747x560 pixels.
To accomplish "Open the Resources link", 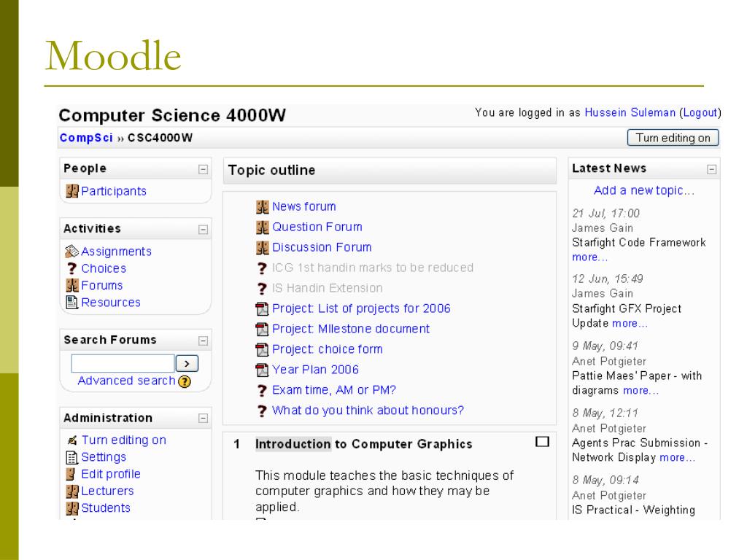I will coord(111,303).
